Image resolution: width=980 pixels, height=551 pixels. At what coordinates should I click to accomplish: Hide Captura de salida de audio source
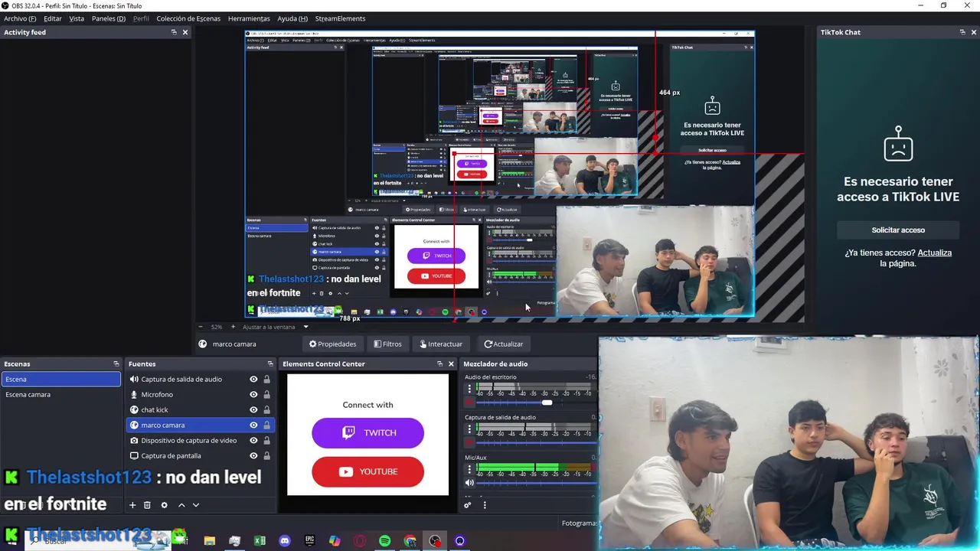click(253, 379)
